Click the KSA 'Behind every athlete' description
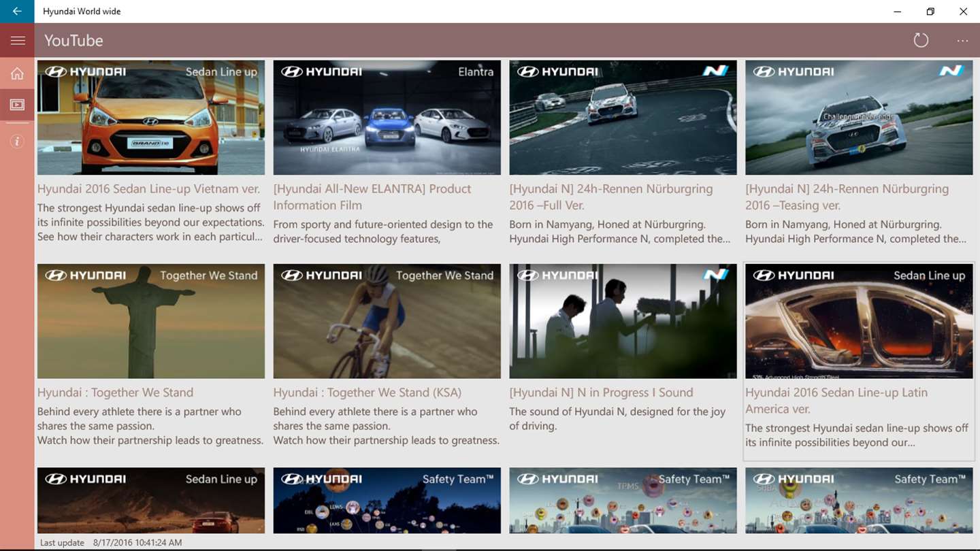Screen dimensions: 980x551 pos(387,426)
